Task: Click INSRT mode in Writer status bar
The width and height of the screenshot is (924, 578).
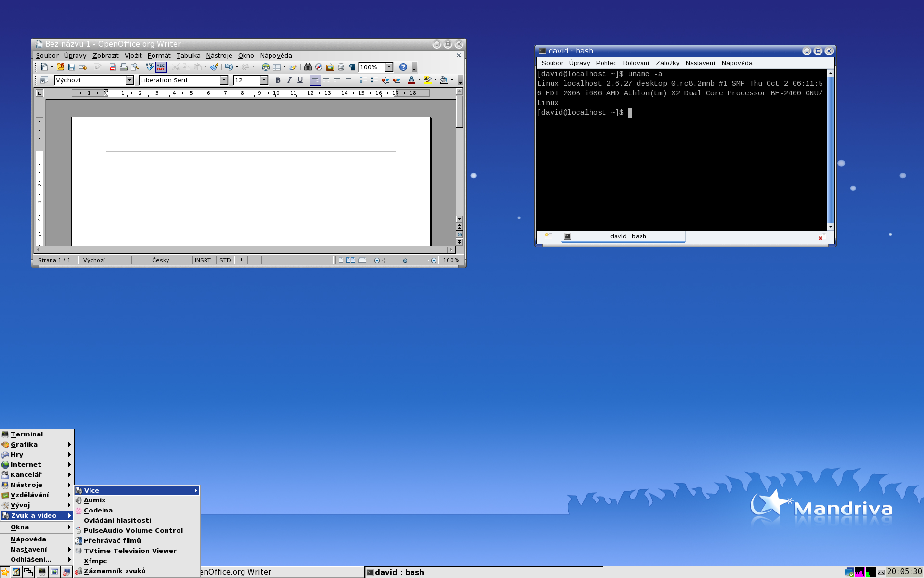Action: [x=203, y=260]
